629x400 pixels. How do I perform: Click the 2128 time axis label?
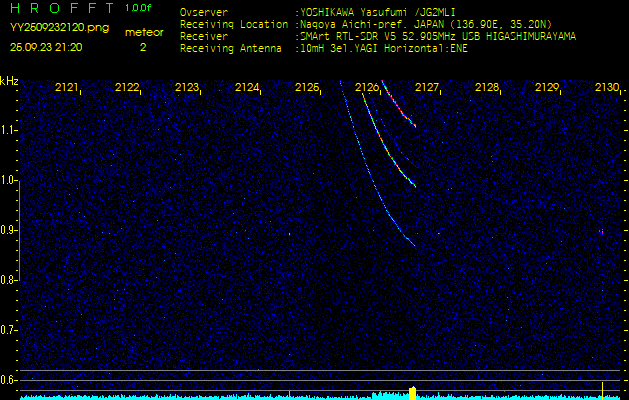pyautogui.click(x=487, y=88)
